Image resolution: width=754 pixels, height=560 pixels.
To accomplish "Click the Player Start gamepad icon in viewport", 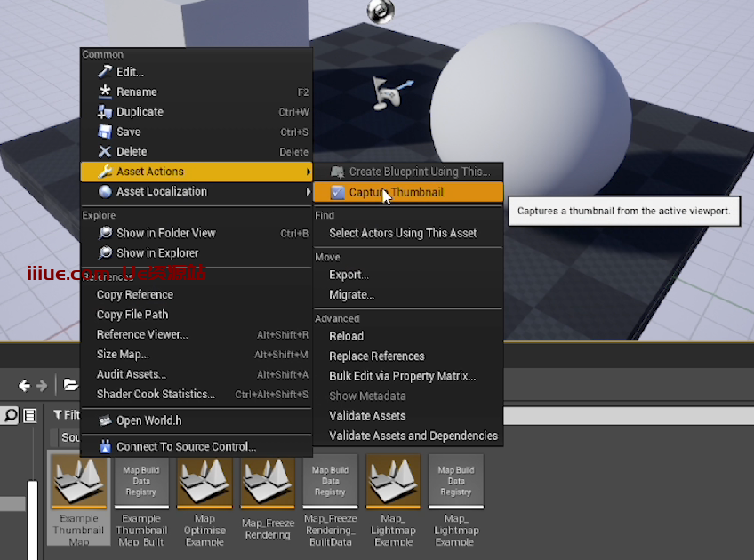I will click(x=387, y=92).
